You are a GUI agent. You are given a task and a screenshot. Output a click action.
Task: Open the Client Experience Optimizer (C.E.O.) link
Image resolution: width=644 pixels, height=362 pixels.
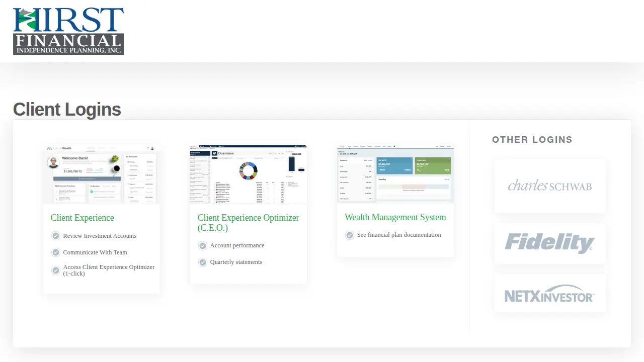pyautogui.click(x=249, y=223)
